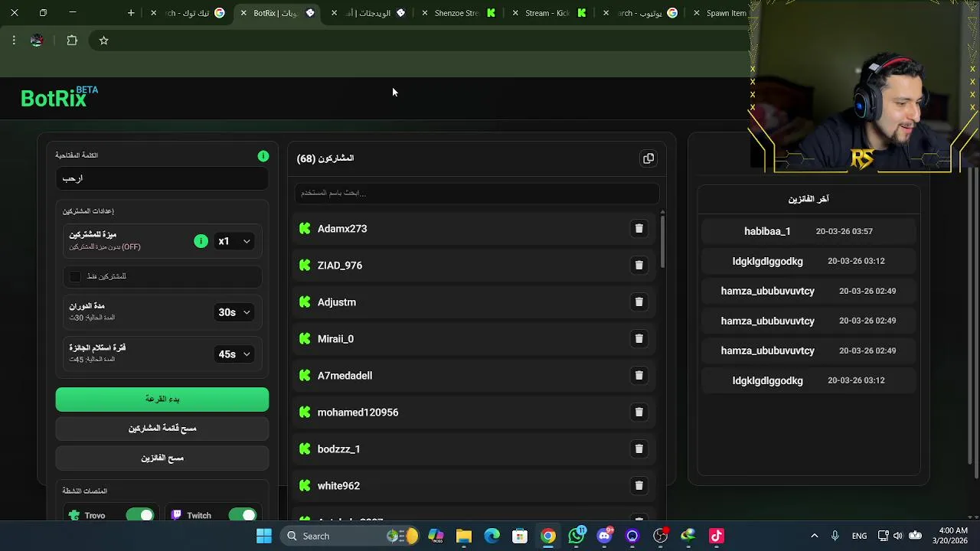This screenshot has width=980, height=551.
Task: Remove bodzzz_1 using trash icon
Action: click(x=639, y=448)
